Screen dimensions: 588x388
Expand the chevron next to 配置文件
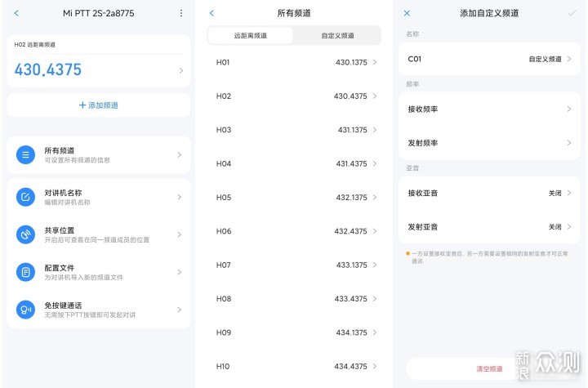point(180,272)
